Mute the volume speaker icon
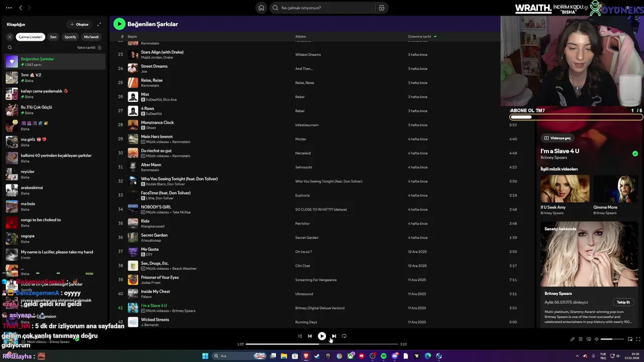The width and height of the screenshot is (644, 362). 597,339
